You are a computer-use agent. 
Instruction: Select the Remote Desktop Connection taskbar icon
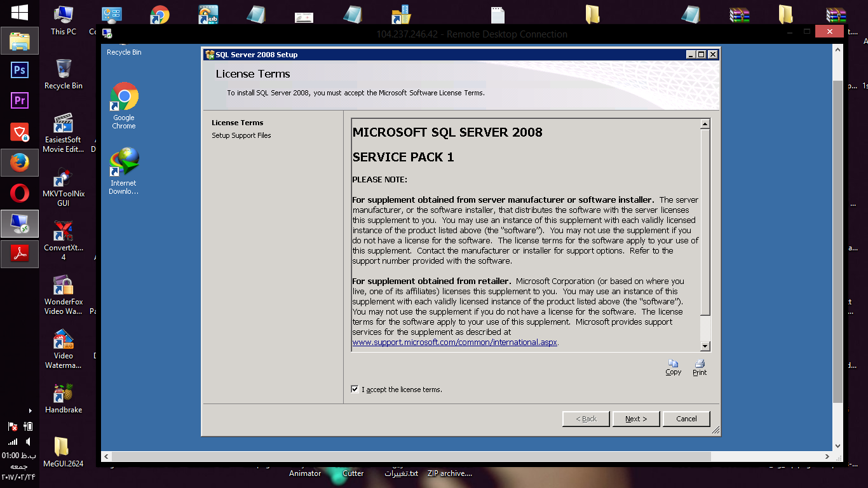(20, 224)
